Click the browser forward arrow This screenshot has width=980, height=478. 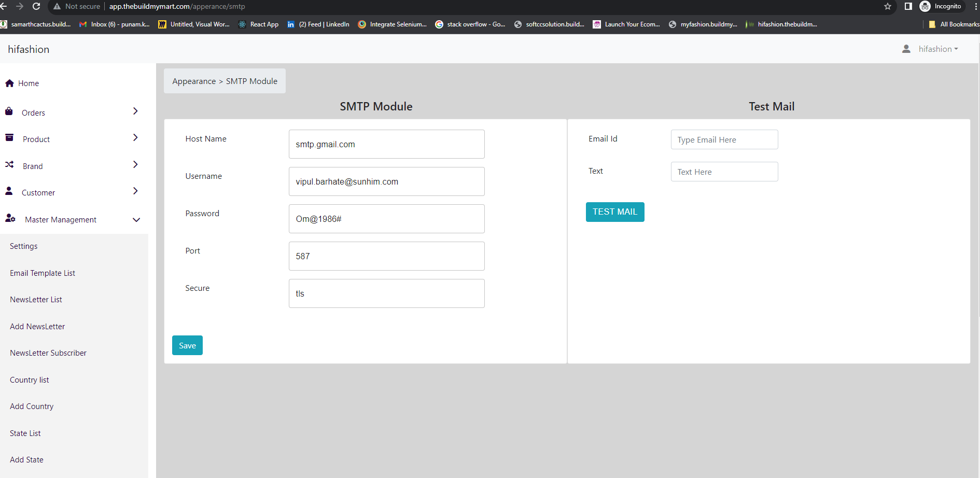[20, 6]
